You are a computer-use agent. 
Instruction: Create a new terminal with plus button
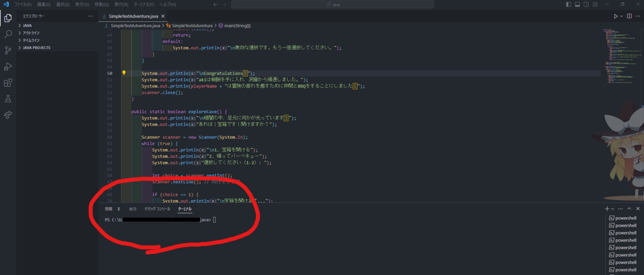(x=607, y=208)
